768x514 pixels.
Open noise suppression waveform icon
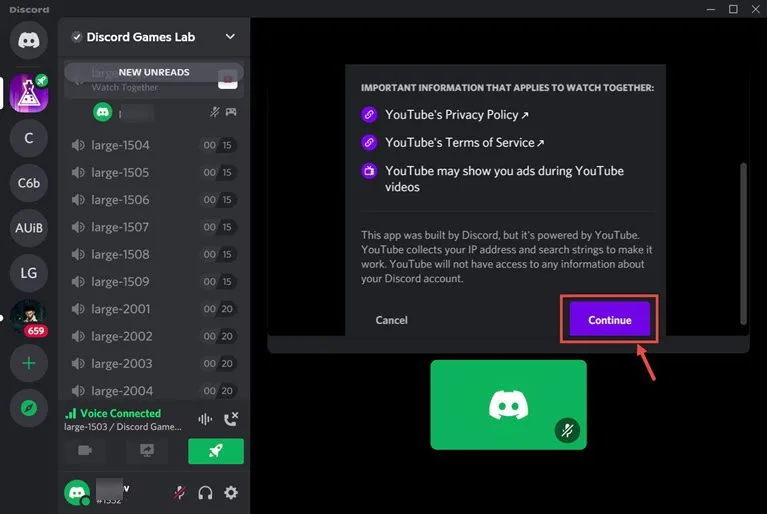205,419
